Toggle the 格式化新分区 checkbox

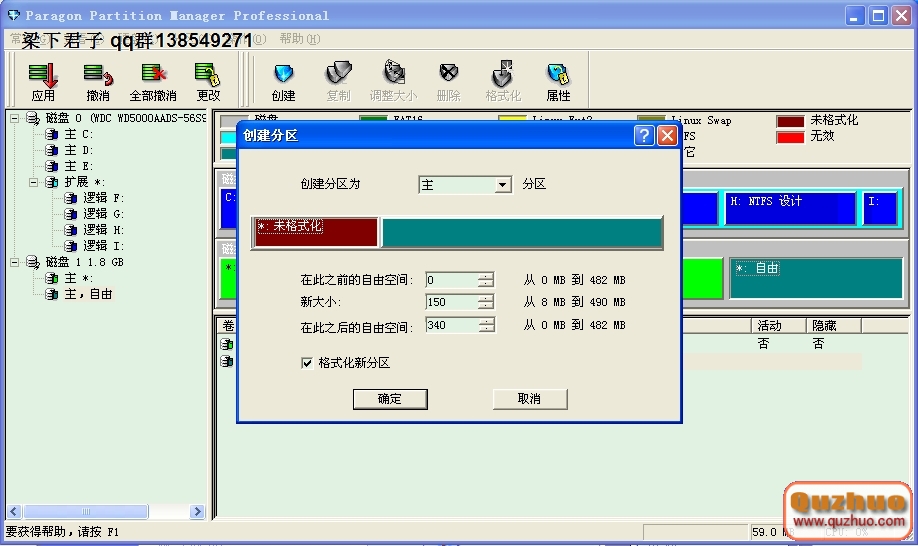pos(307,363)
